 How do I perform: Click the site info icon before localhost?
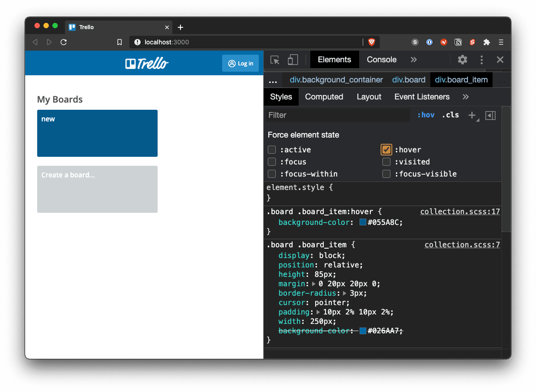pyautogui.click(x=137, y=42)
